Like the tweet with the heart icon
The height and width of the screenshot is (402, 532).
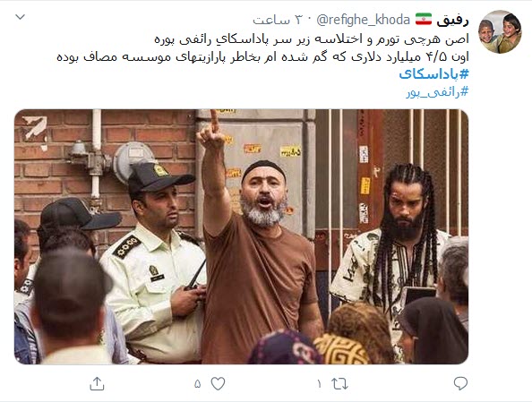(x=218, y=384)
